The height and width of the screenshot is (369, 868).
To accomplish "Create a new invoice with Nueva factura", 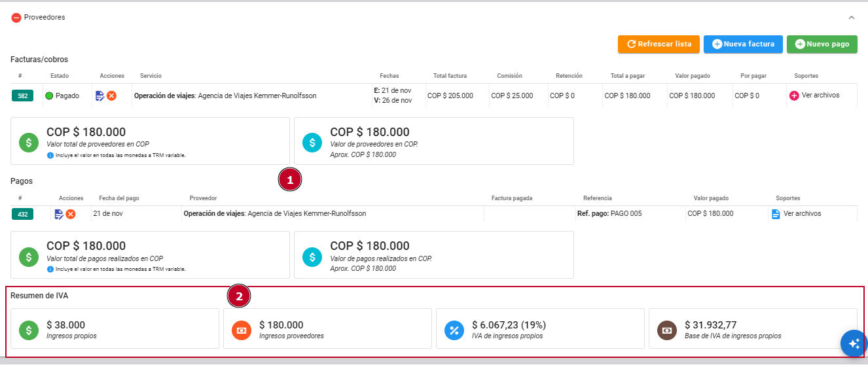I will (x=743, y=44).
